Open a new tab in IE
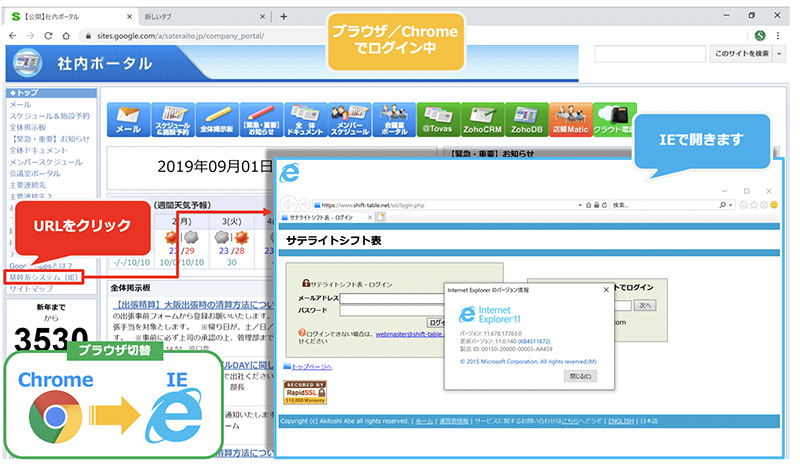This screenshot has height=468, width=800. point(381,217)
